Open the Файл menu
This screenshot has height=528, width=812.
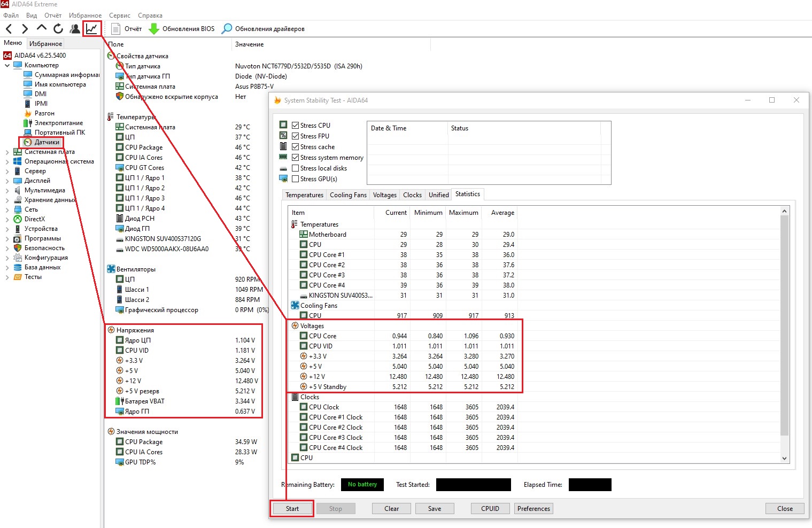tap(11, 15)
